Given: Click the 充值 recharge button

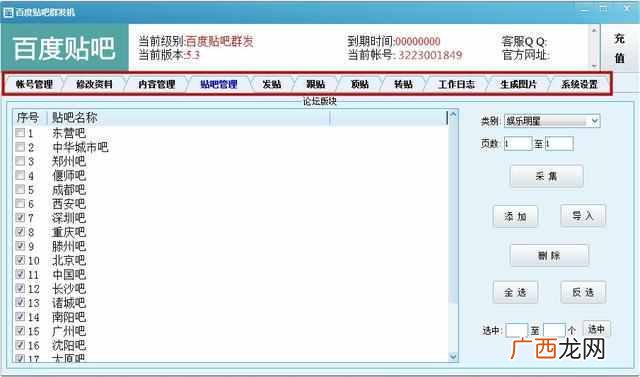Looking at the screenshot, I should click(x=620, y=49).
